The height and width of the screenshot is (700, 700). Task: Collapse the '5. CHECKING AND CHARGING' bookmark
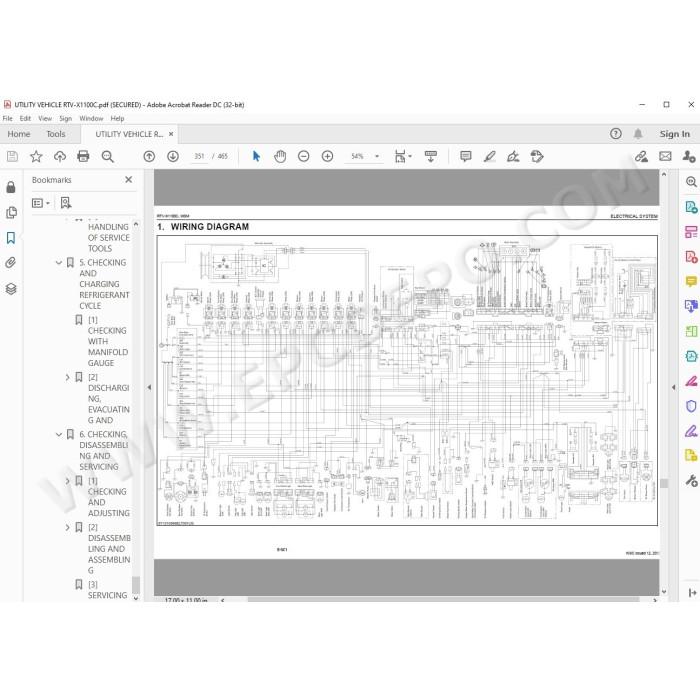tap(58, 263)
